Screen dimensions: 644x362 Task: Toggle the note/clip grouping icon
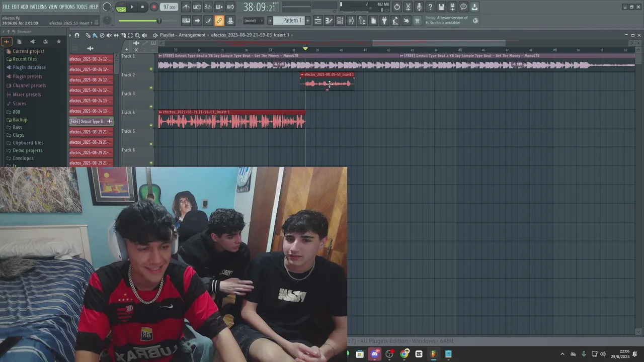[208, 21]
